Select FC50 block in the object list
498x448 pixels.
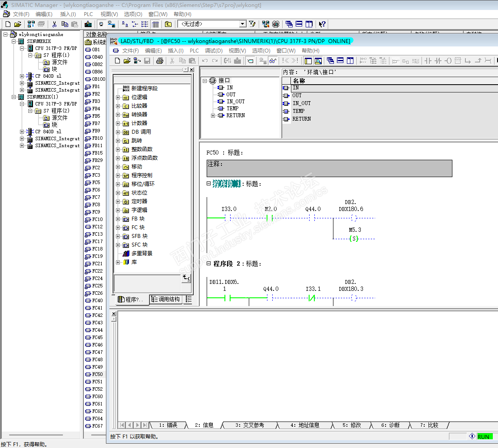coord(97,374)
